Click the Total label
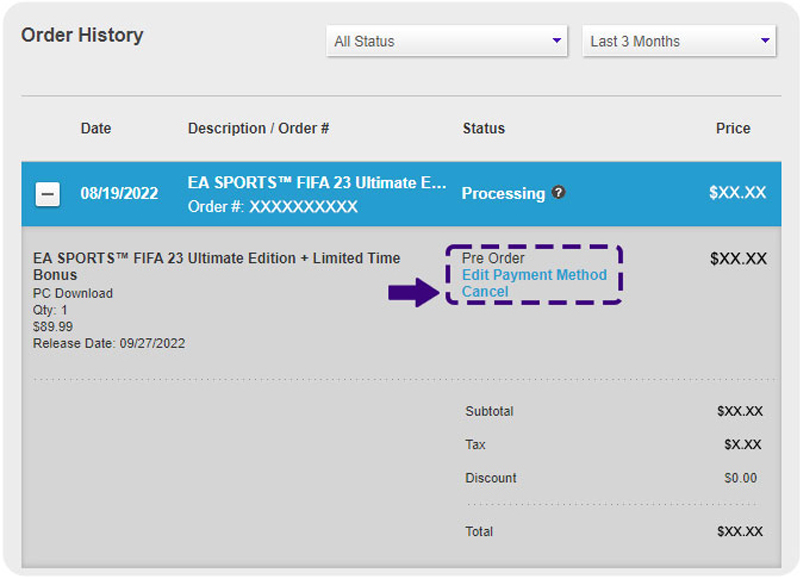The height and width of the screenshot is (577, 800). (479, 532)
